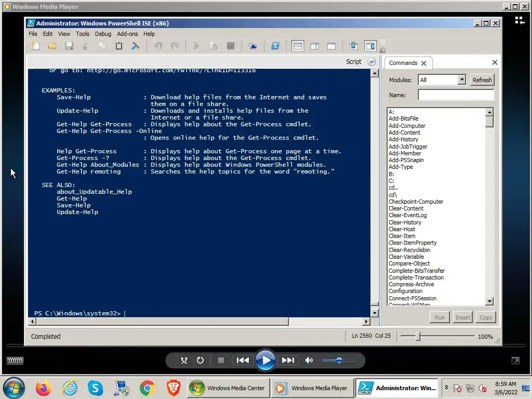Toggle the Show Command Add-on icon
The image size is (532, 399).
[370, 46]
